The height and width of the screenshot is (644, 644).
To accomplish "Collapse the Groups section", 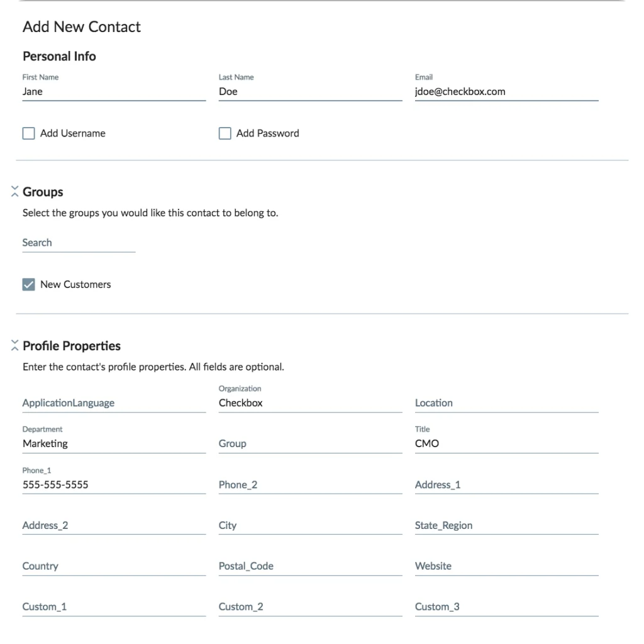I will click(15, 191).
